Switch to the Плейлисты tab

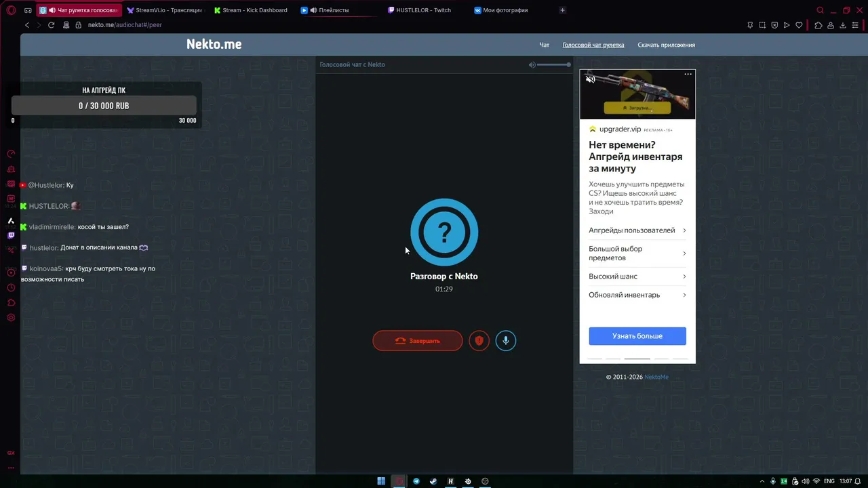click(338, 10)
